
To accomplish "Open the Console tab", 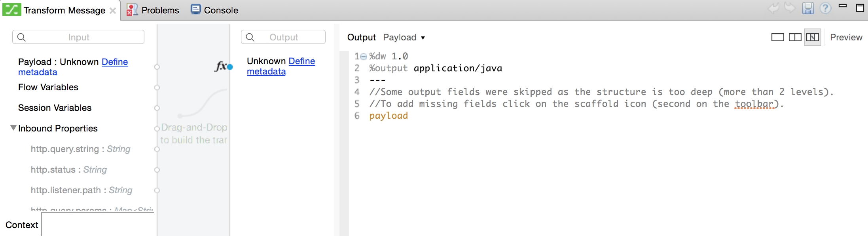I will tap(221, 10).
